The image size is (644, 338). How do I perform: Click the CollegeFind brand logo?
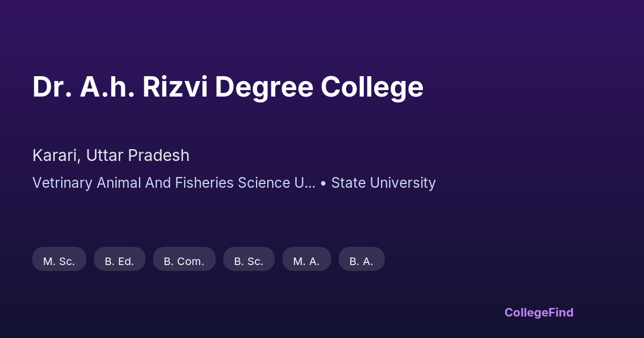pyautogui.click(x=539, y=312)
